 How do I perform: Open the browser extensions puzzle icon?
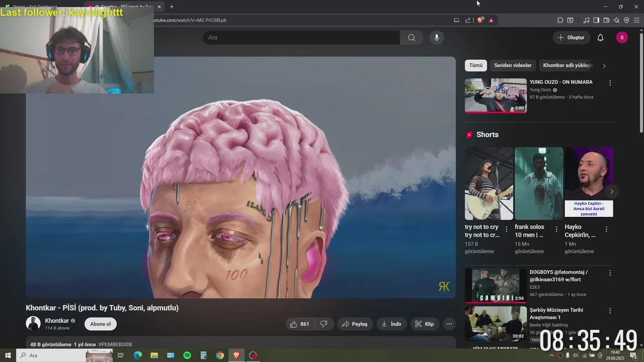click(560, 20)
